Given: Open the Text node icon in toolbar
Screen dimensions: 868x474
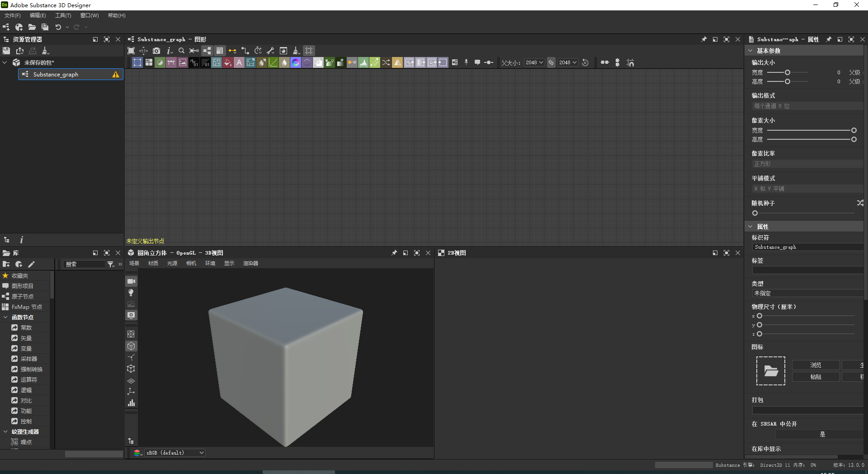Looking at the screenshot, I should 239,62.
